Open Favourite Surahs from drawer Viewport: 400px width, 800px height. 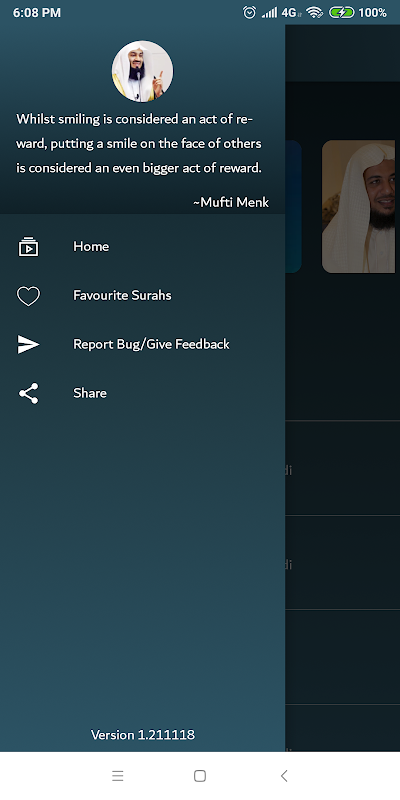(142, 295)
